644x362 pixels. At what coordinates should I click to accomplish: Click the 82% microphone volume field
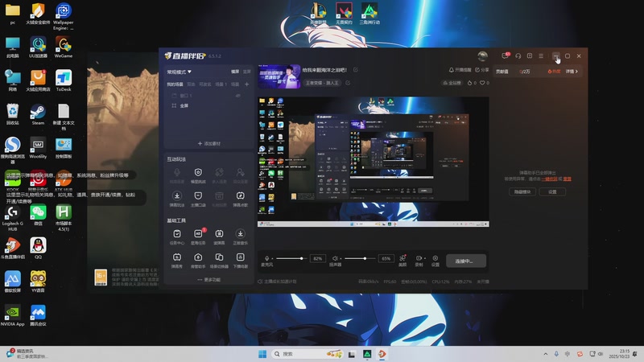coord(317,258)
